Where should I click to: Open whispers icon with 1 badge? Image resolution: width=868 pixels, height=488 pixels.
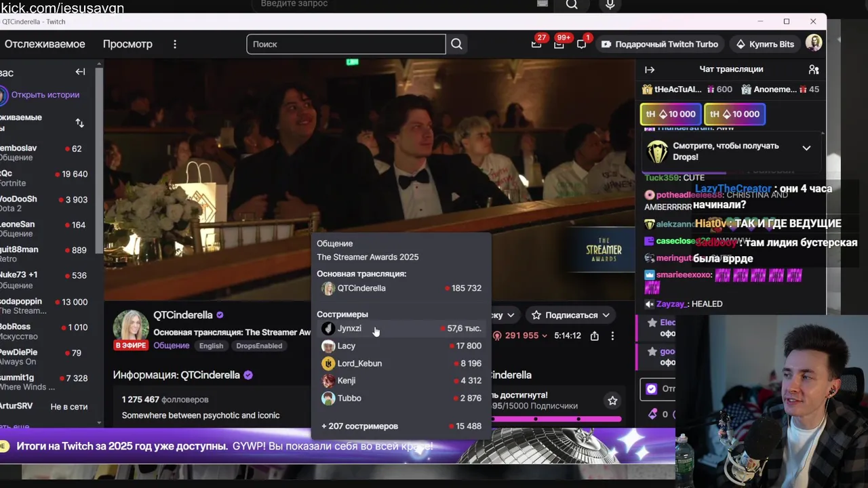[581, 44]
